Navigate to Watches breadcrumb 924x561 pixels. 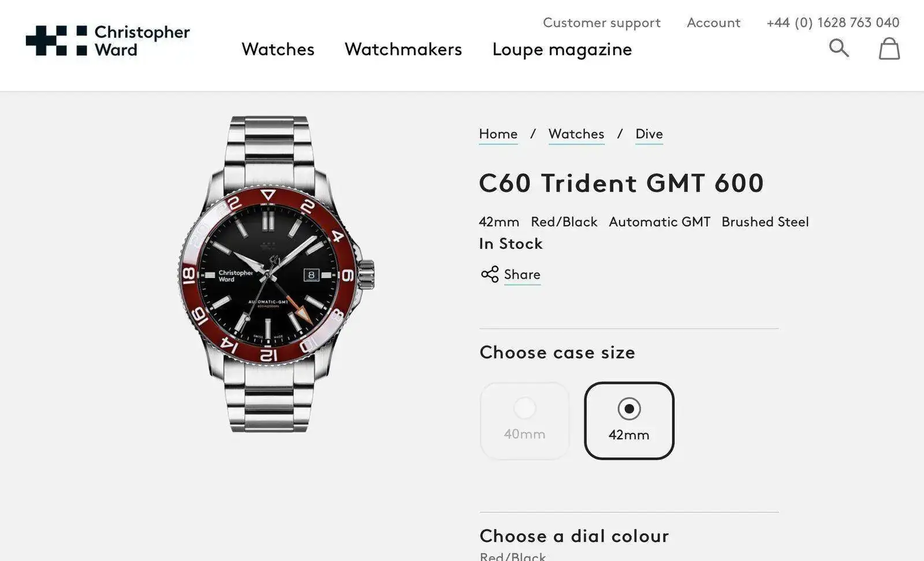click(576, 134)
